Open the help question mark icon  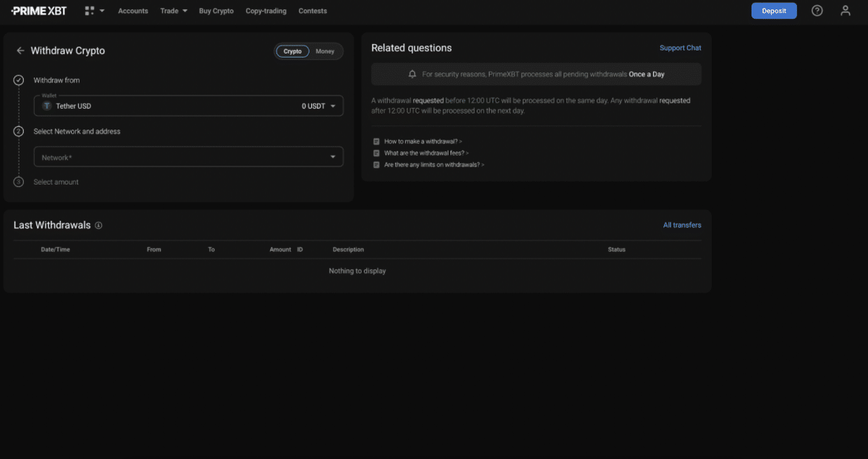[817, 11]
